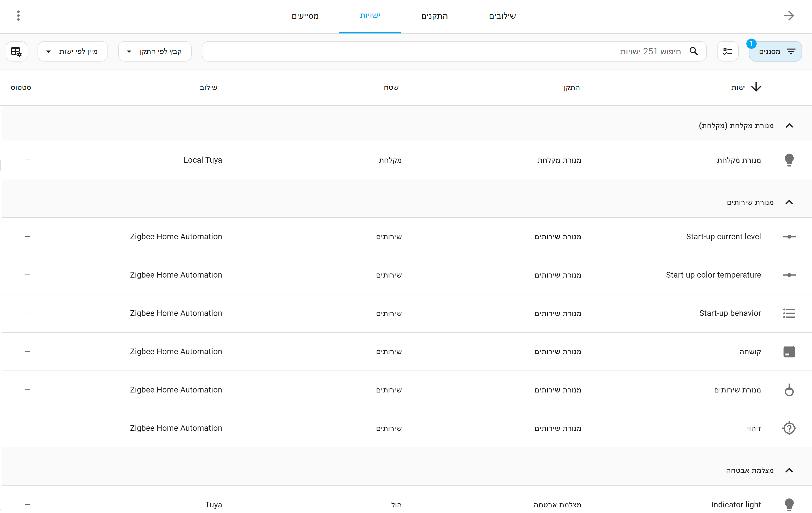Open the מיין לפי ישות sort dropdown

tap(72, 51)
